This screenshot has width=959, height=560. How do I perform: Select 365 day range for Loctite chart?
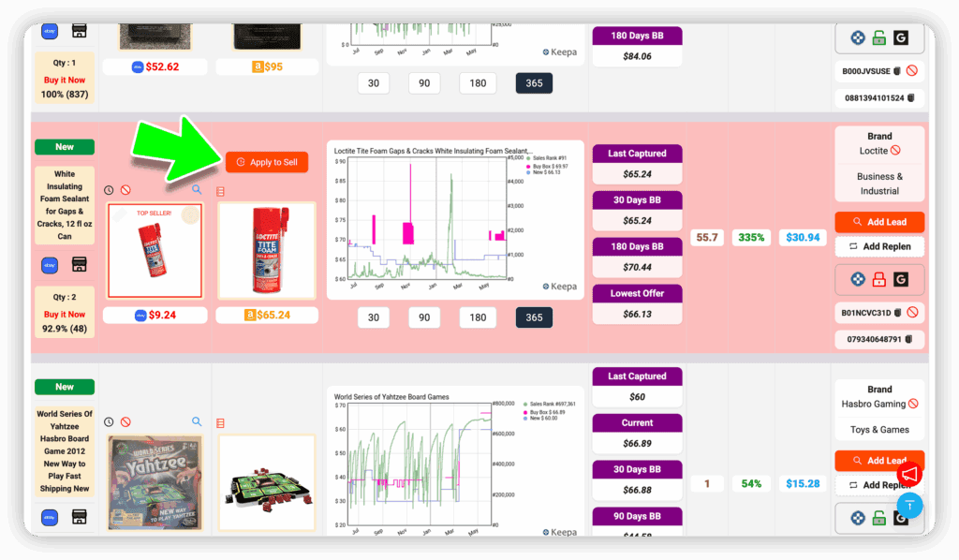pos(534,317)
